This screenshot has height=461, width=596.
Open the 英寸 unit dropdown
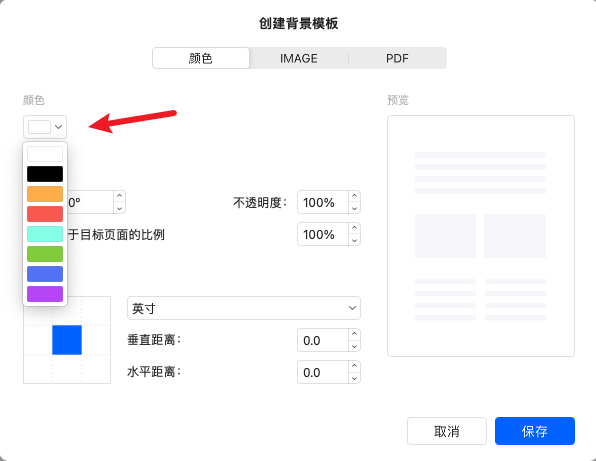(x=244, y=308)
